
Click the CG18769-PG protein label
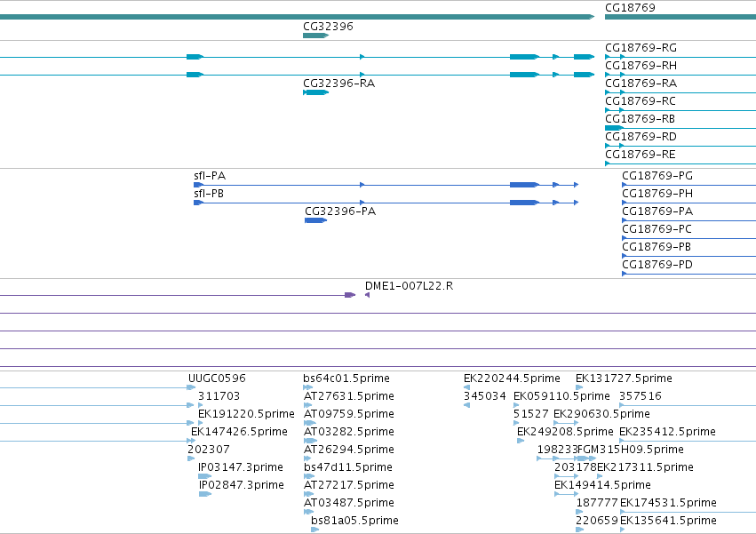coord(657,176)
